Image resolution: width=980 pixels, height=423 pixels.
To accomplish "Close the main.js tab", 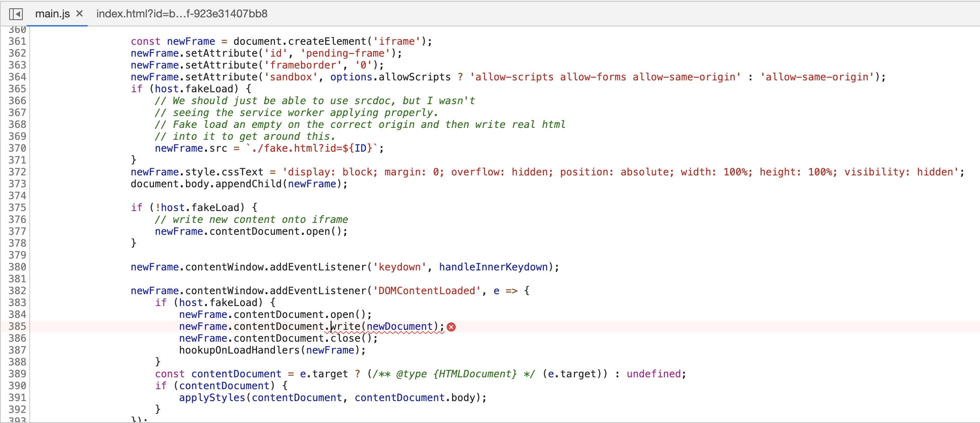I will (x=79, y=14).
